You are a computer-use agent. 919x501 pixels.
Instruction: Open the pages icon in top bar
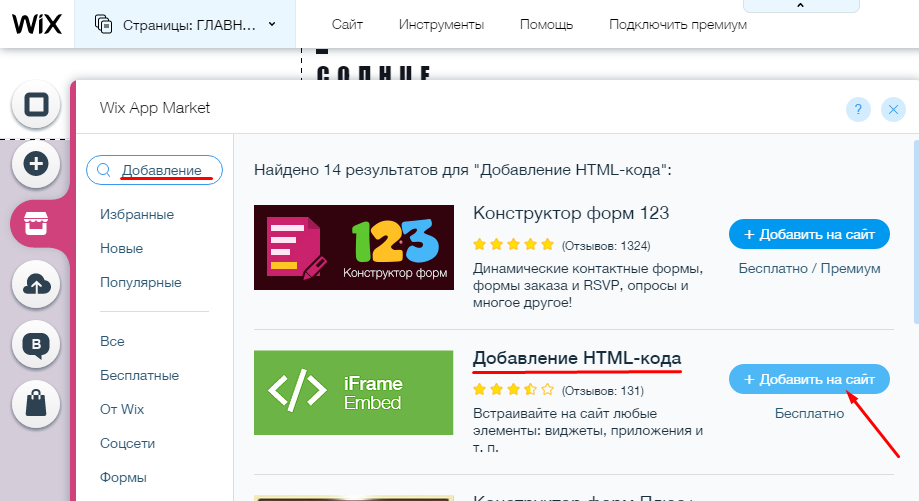104,24
